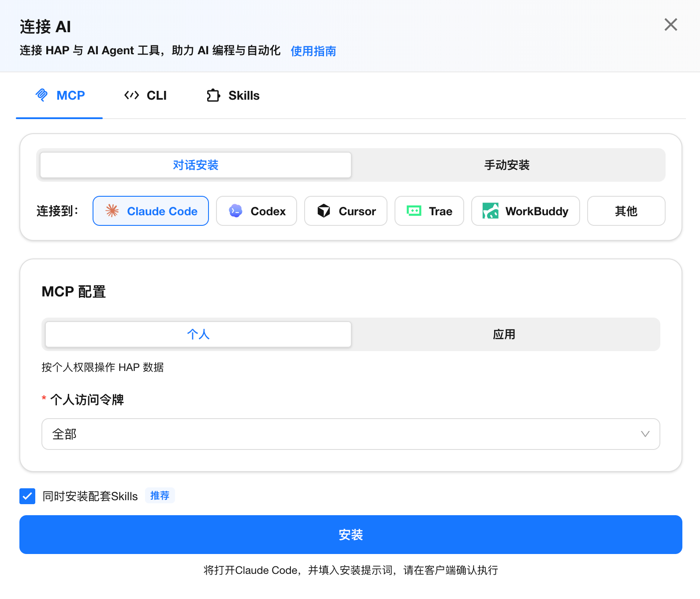This screenshot has height=599, width=700.
Task: Choose Trae as connection target
Action: [x=429, y=211]
